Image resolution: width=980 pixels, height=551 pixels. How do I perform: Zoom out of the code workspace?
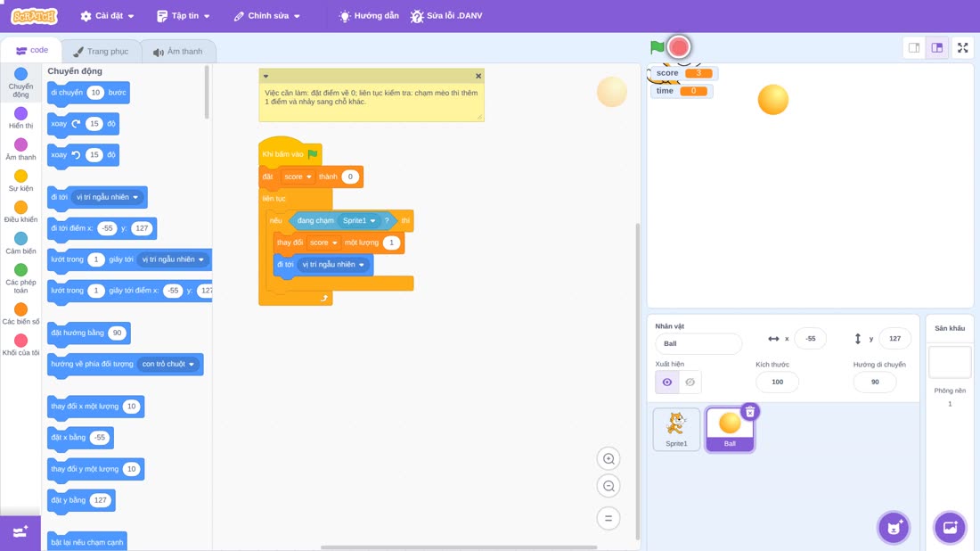608,486
